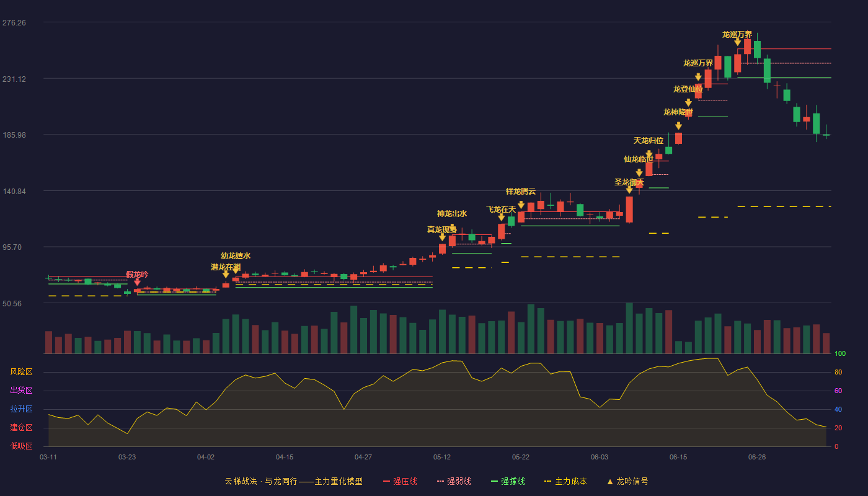This screenshot has height=496, width=868.
Task: Click the 100 indicator scale value
Action: click(x=840, y=354)
